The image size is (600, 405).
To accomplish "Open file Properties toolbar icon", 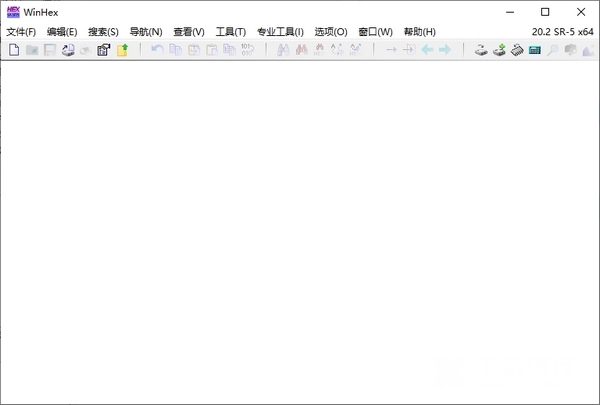I will point(103,50).
